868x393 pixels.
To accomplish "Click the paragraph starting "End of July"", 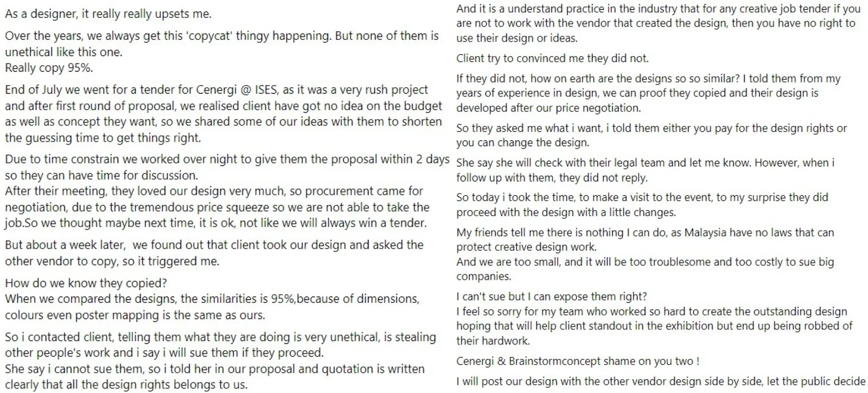I will (x=223, y=114).
